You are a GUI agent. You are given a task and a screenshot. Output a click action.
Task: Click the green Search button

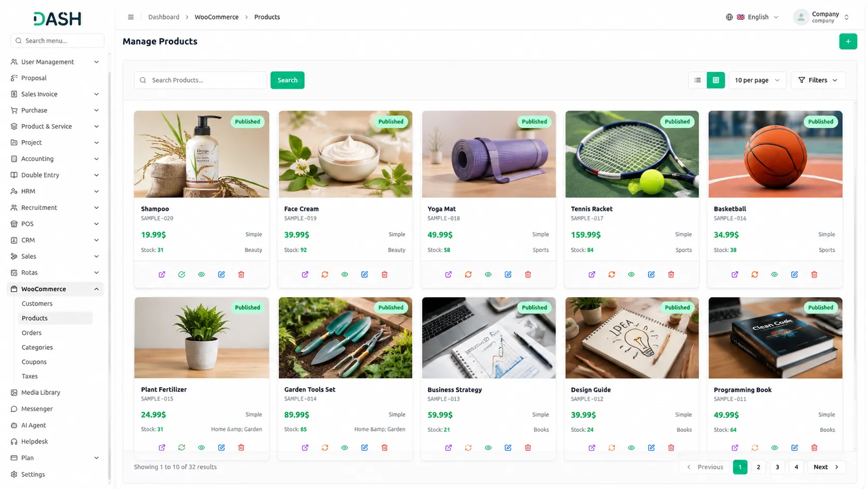tap(287, 80)
